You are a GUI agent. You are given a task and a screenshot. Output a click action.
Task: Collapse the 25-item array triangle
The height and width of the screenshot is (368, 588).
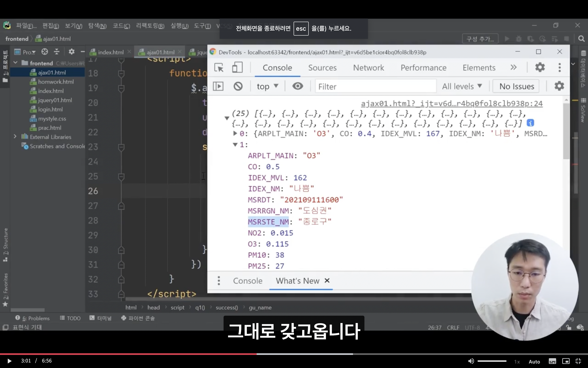click(227, 118)
